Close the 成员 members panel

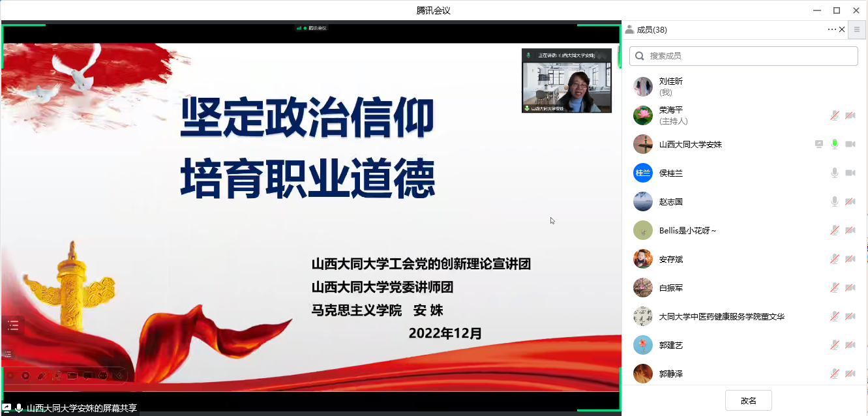[842, 29]
